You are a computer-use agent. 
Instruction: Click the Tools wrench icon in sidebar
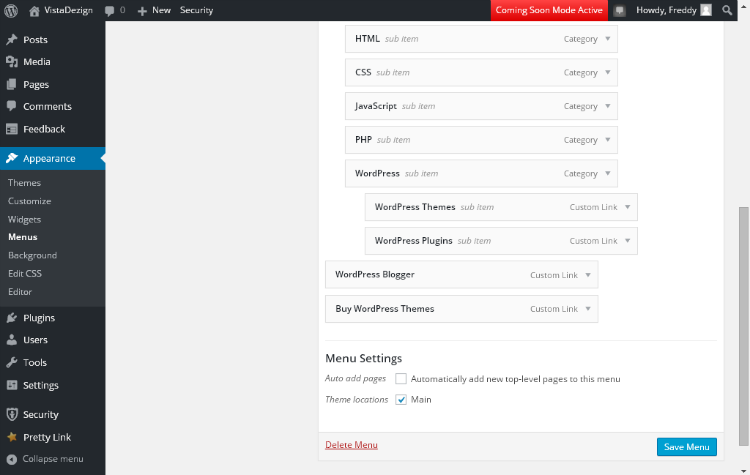tap(12, 362)
